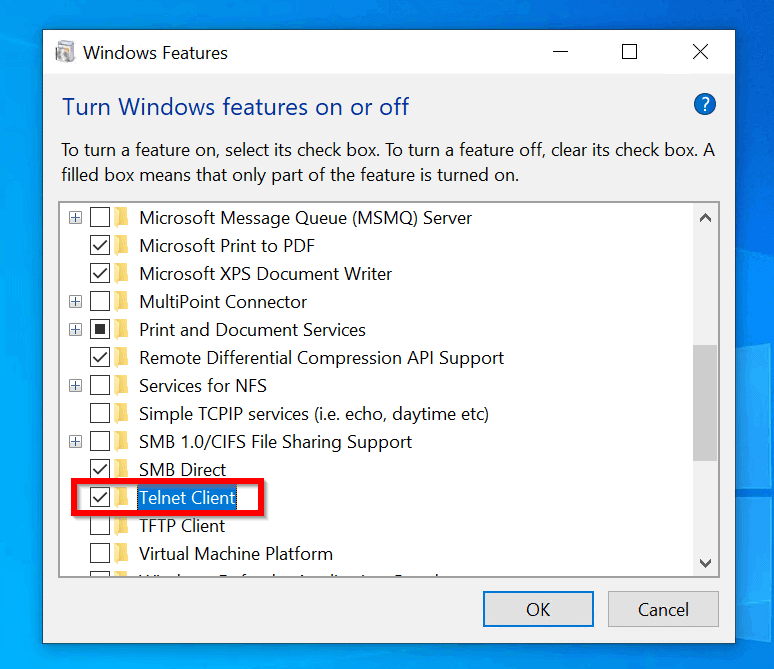Clear Remote Differential Compression API Support checkbox
The image size is (774, 669).
[100, 357]
